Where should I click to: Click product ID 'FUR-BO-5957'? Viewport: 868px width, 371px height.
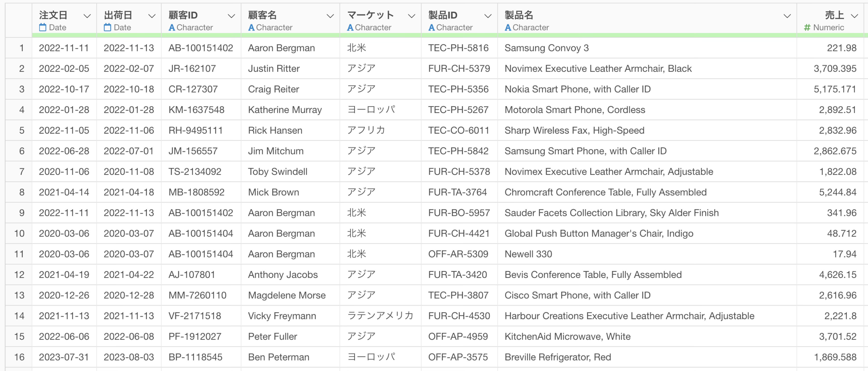click(x=459, y=213)
